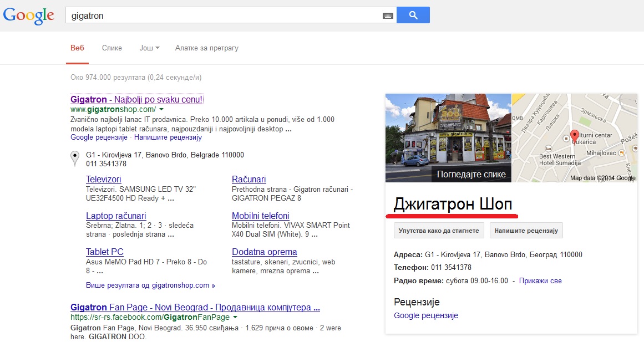
Task: Click the blue magnifier search button
Action: point(413,15)
